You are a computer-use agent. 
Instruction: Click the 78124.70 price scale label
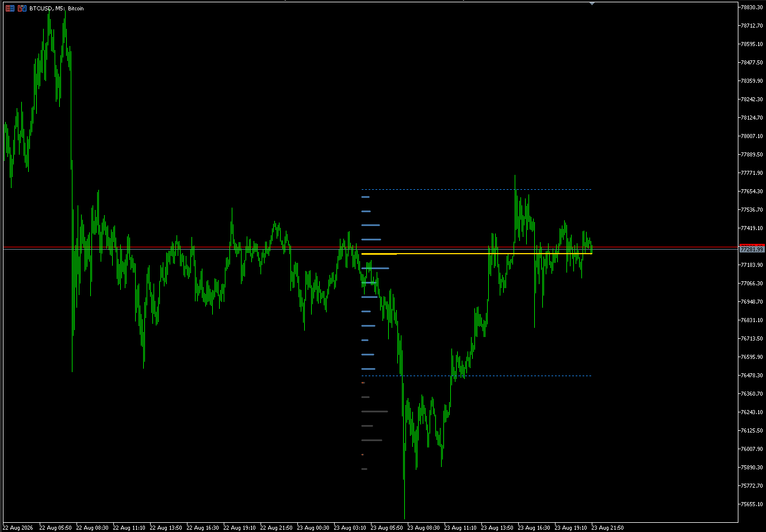[752, 117]
